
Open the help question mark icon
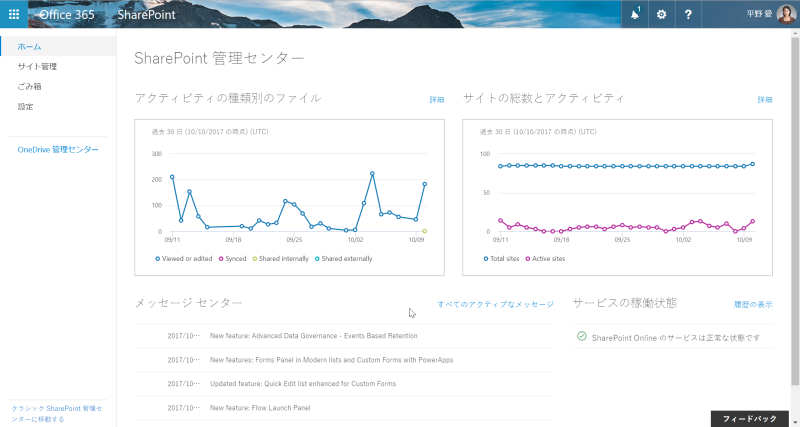coord(688,14)
